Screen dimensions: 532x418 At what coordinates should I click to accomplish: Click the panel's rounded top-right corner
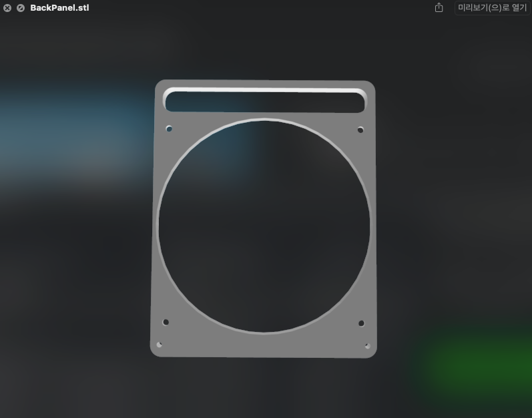370,86
